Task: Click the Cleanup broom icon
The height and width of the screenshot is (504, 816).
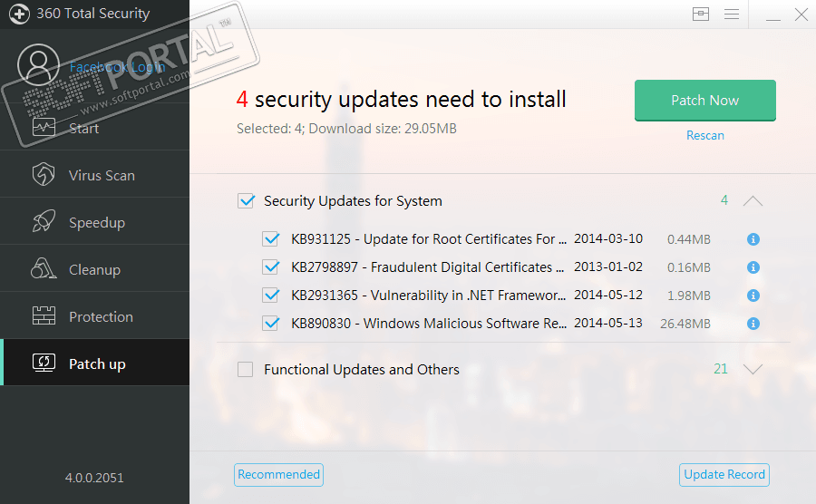Action: tap(44, 269)
